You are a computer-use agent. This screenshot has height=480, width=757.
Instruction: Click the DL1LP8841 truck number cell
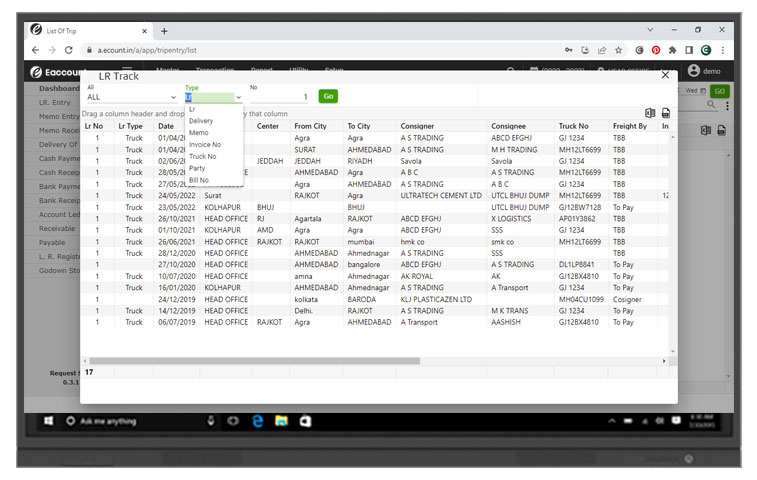tap(576, 265)
